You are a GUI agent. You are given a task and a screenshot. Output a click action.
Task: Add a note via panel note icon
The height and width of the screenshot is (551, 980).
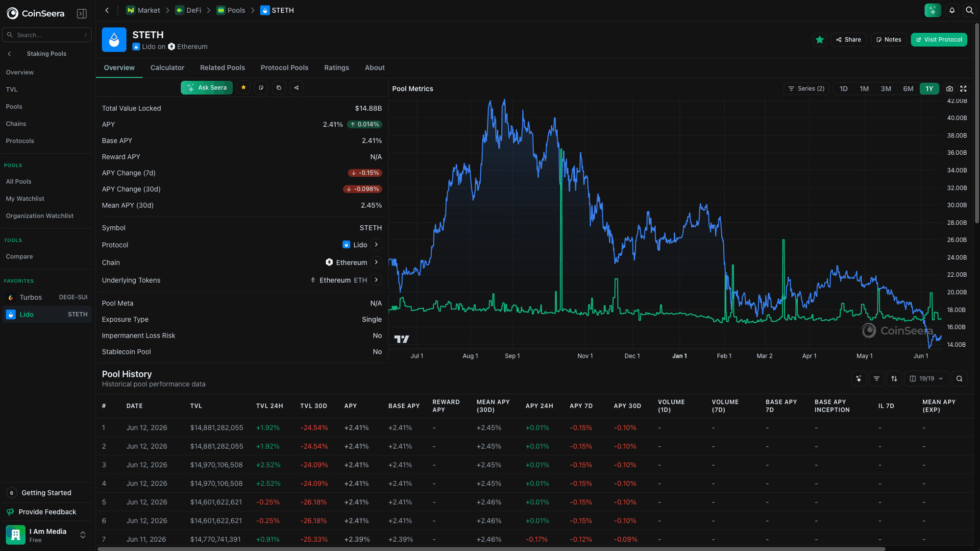pyautogui.click(x=261, y=88)
